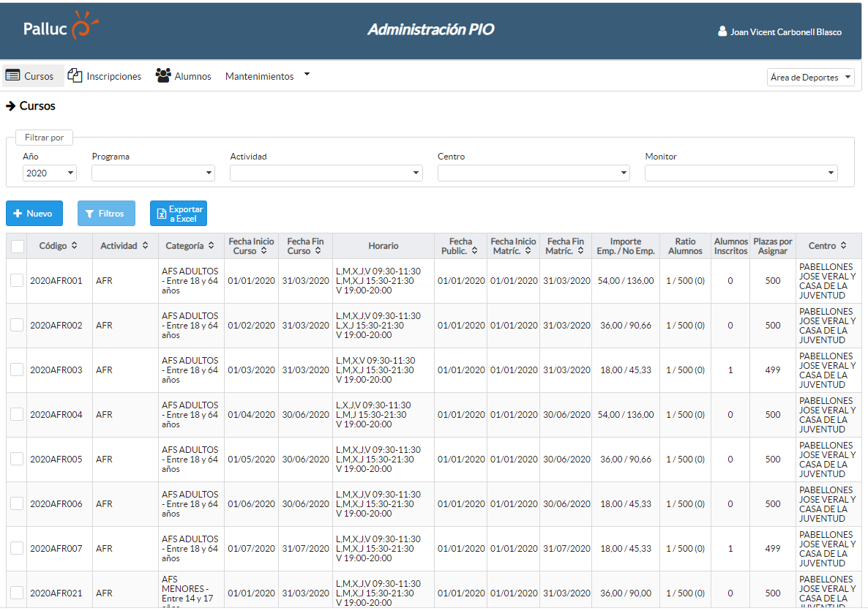Click Exportar a Excel button
This screenshot has width=868, height=611.
178,214
